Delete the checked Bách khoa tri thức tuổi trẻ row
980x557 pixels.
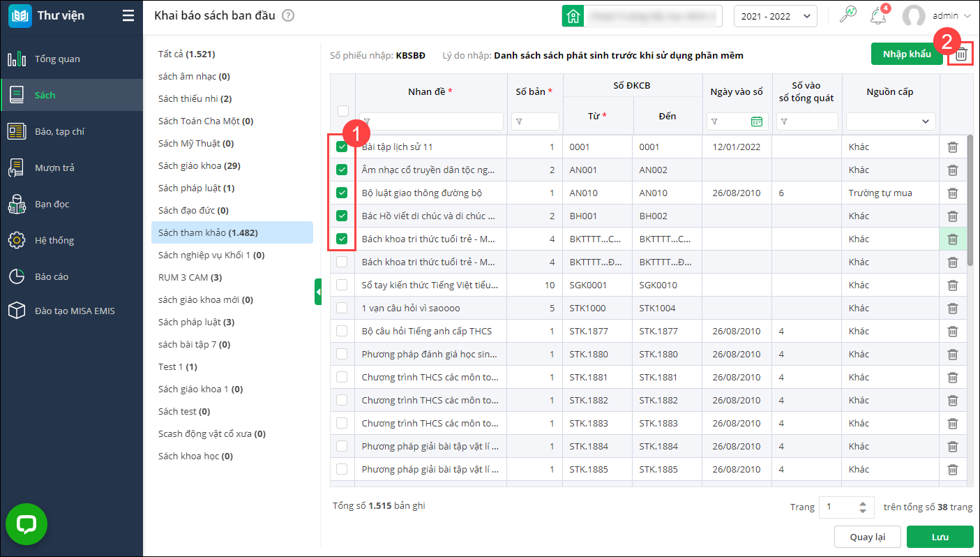pos(952,239)
